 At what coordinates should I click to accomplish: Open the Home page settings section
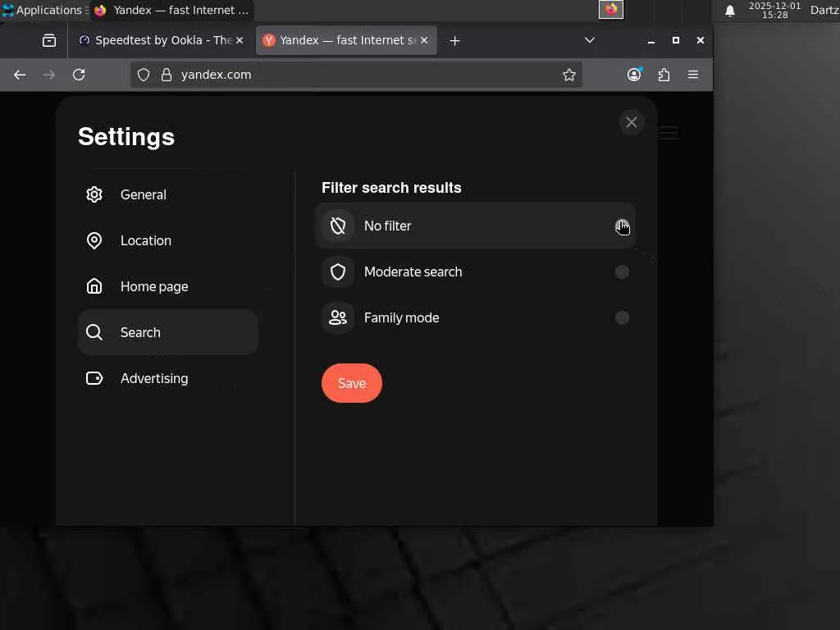(167, 286)
